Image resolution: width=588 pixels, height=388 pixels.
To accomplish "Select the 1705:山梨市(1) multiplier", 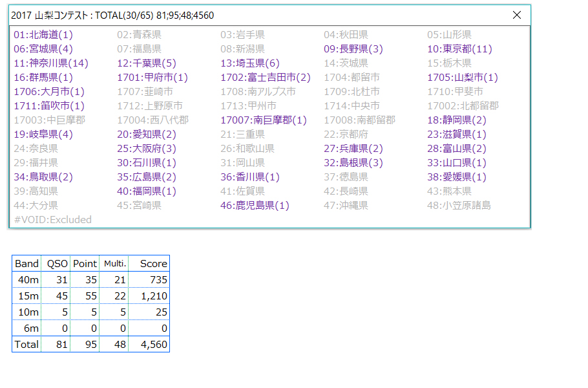I will click(x=463, y=78).
